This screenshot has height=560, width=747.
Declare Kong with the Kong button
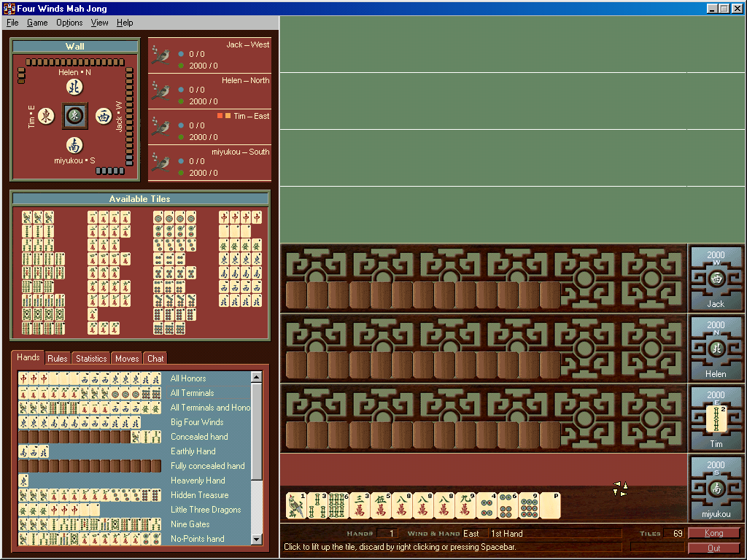[713, 533]
